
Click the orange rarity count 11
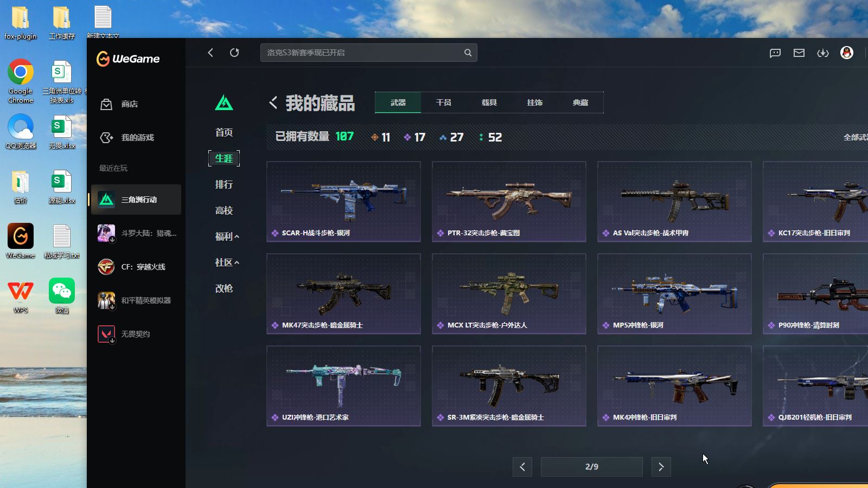tap(381, 137)
